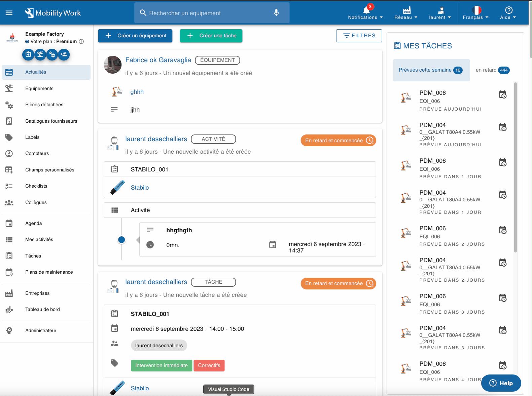Click the 'Créer une tâche' button
The image size is (532, 396).
[211, 36]
